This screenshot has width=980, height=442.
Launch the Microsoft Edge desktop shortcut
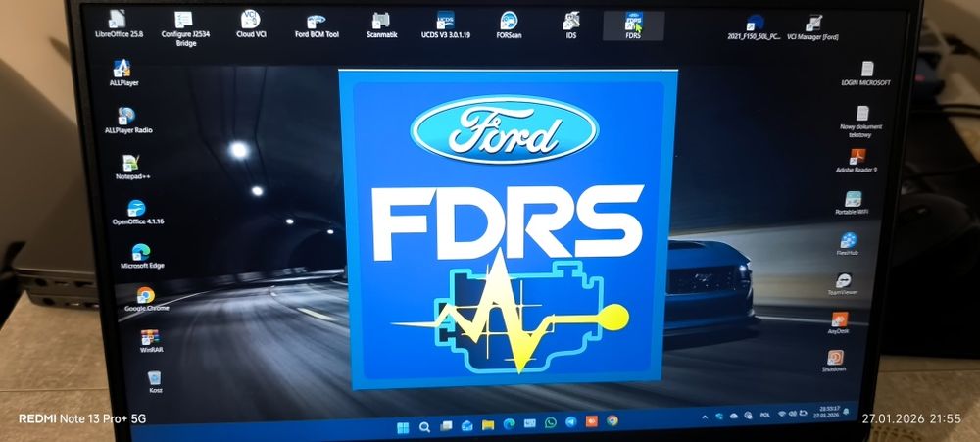(142, 257)
